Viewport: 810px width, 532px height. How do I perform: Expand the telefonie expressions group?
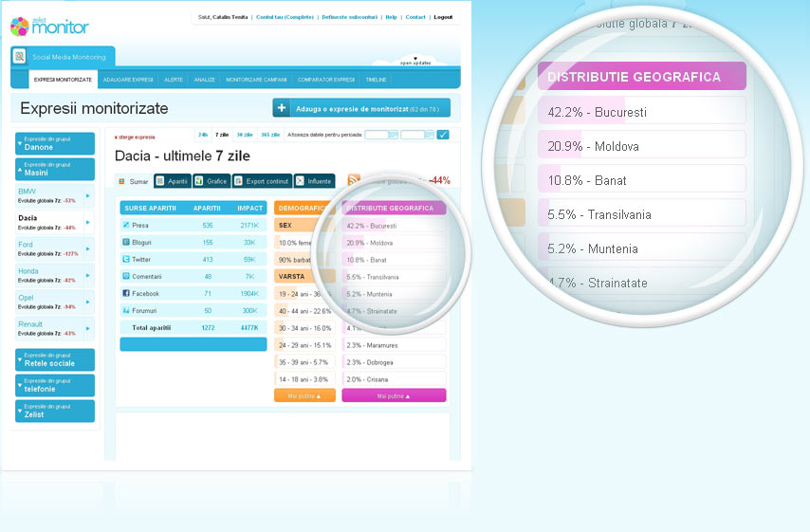(x=55, y=385)
